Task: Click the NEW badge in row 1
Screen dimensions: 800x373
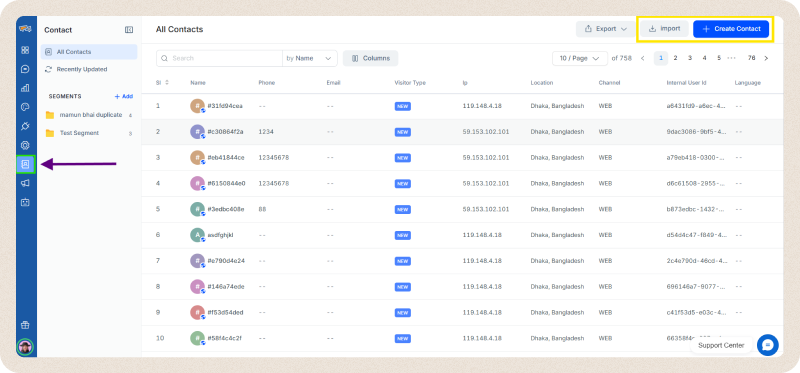Action: coord(403,106)
